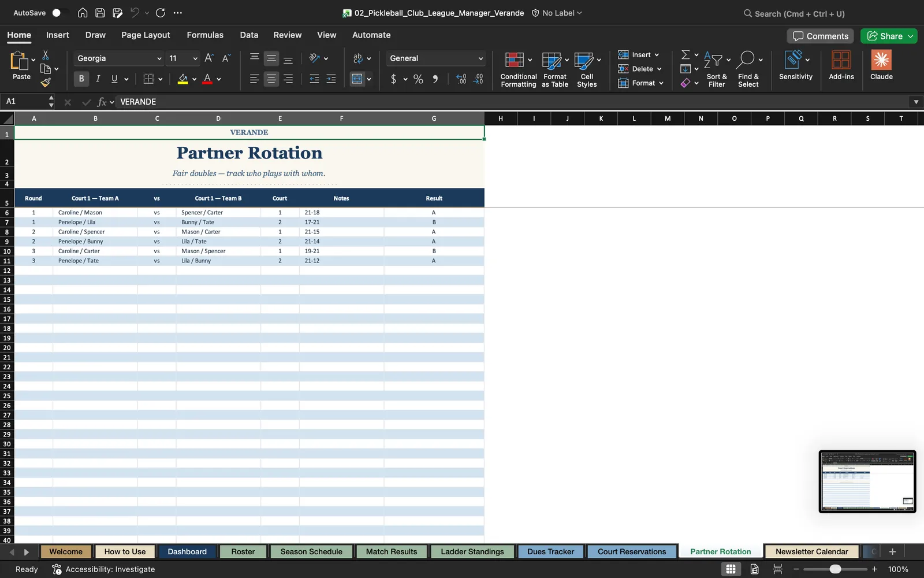Toggle the AutoSave switch
This screenshot has height=578, width=924.
tap(59, 13)
